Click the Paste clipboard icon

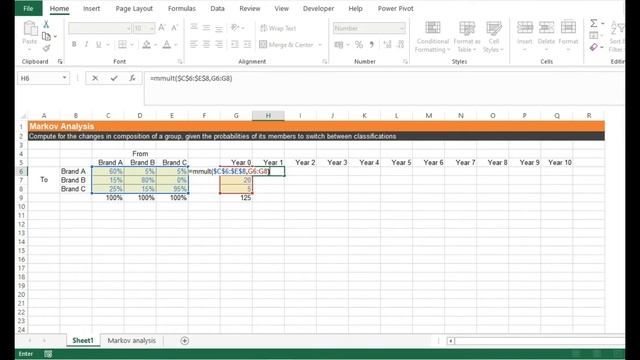30,29
